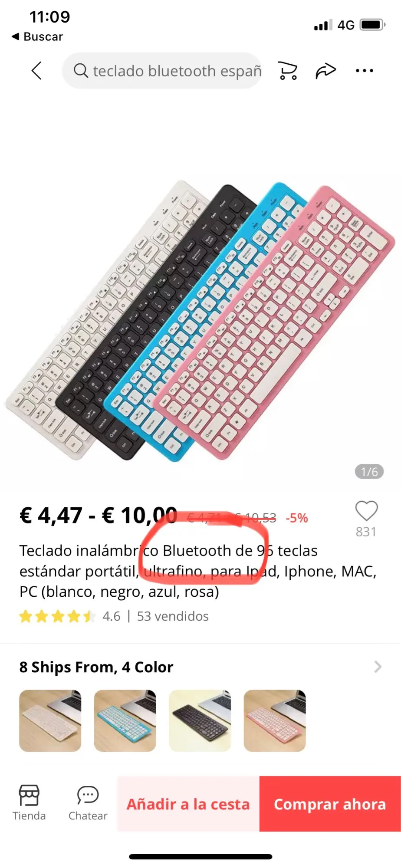401x868 pixels.
Task: Tap Añadir a la cesta button
Action: (188, 804)
